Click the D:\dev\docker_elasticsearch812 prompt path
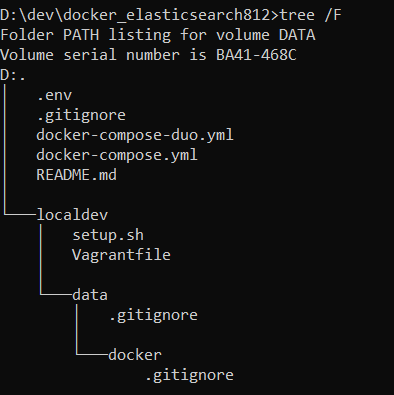The height and width of the screenshot is (395, 394). (x=135, y=15)
